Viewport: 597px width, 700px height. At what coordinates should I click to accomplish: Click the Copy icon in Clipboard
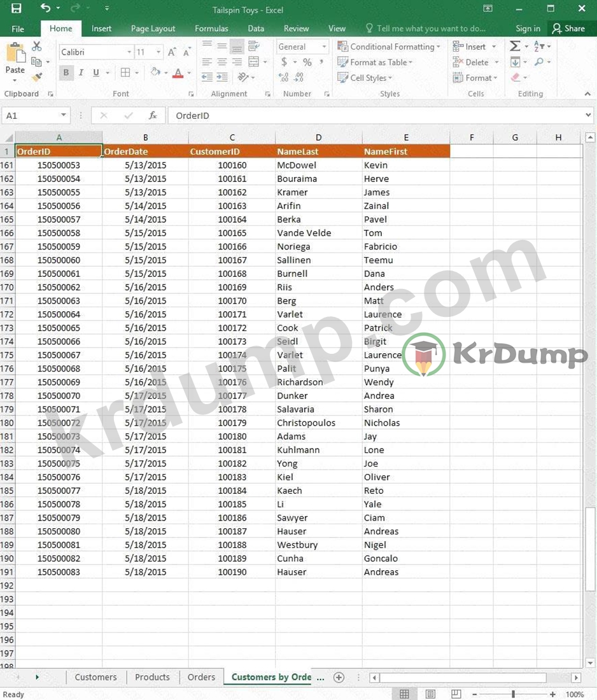click(x=37, y=62)
